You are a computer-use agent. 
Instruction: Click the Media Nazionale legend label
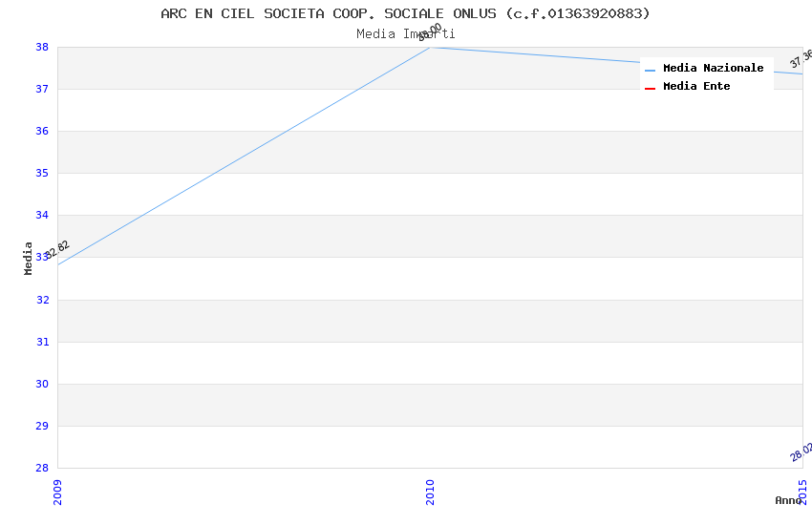pos(713,68)
